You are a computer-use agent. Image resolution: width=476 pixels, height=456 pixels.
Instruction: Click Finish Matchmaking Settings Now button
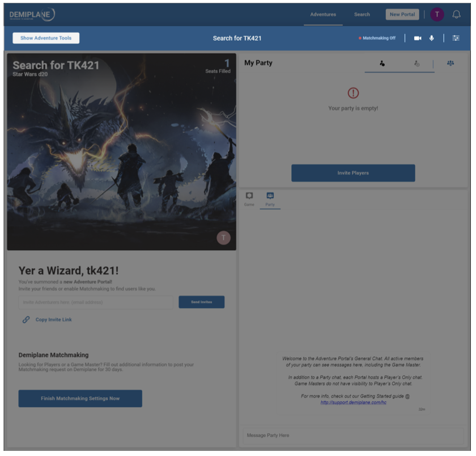click(x=80, y=399)
